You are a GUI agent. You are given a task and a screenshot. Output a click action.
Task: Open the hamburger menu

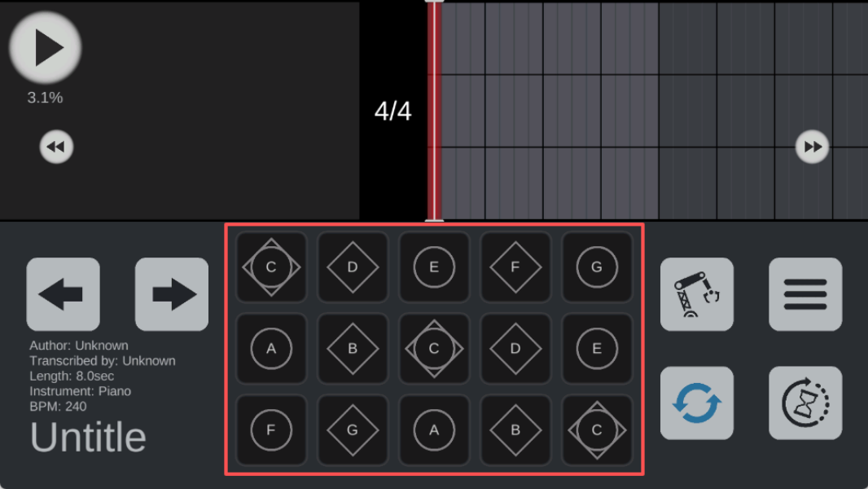[x=805, y=294]
